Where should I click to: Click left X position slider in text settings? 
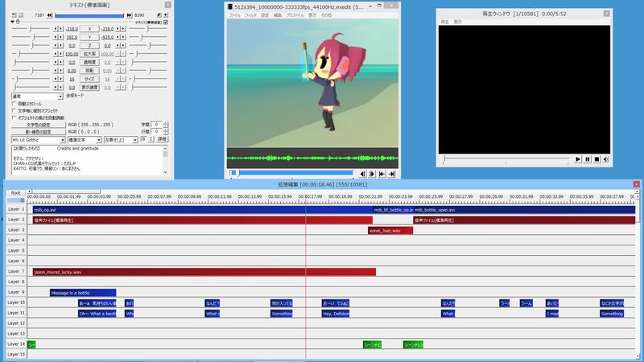[x=31, y=29]
